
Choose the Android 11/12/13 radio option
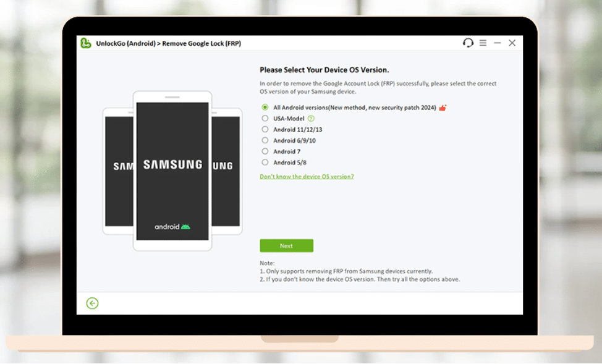point(265,129)
